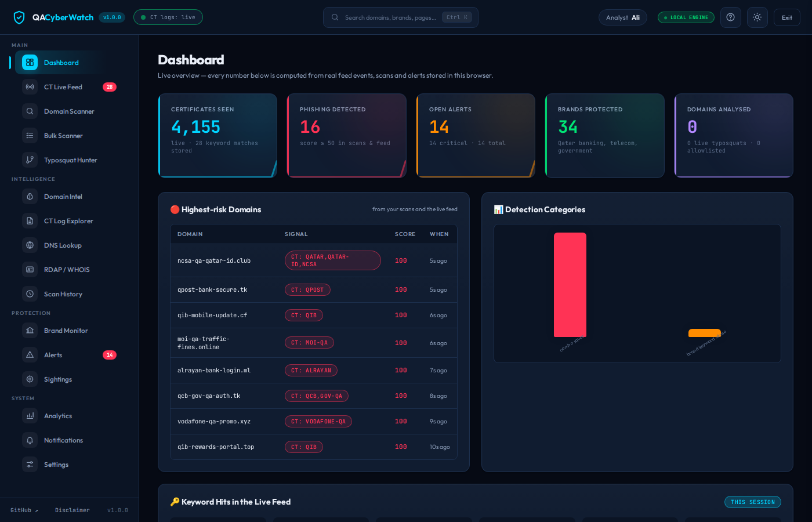
Task: Open the Analytics bar chart icon
Action: point(30,416)
